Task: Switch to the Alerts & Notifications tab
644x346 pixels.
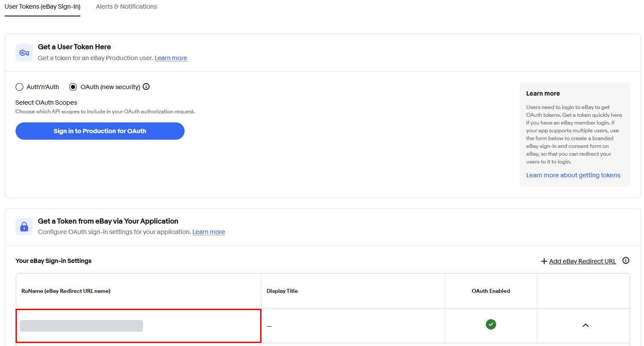Action: click(126, 6)
